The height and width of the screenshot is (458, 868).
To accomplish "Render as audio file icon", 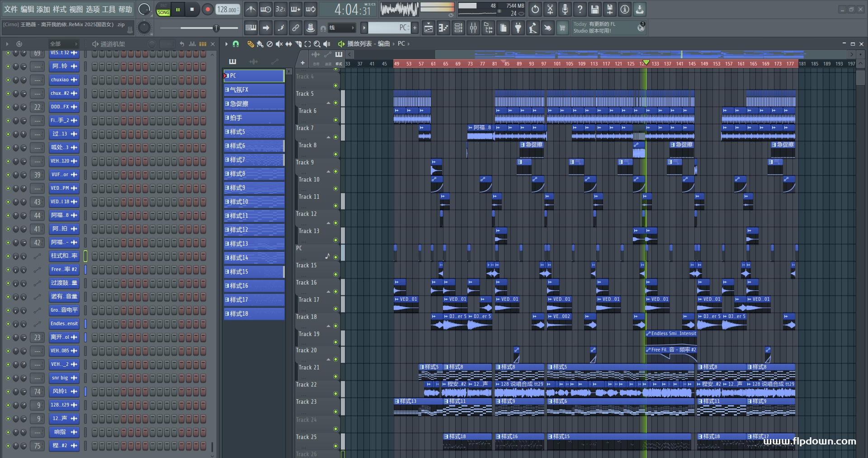I will 610,9.
